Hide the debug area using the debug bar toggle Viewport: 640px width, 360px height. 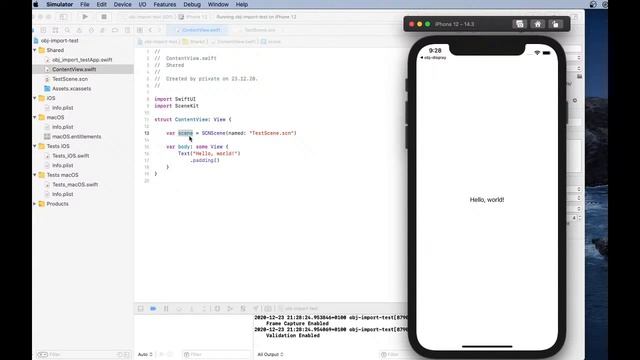click(x=140, y=309)
